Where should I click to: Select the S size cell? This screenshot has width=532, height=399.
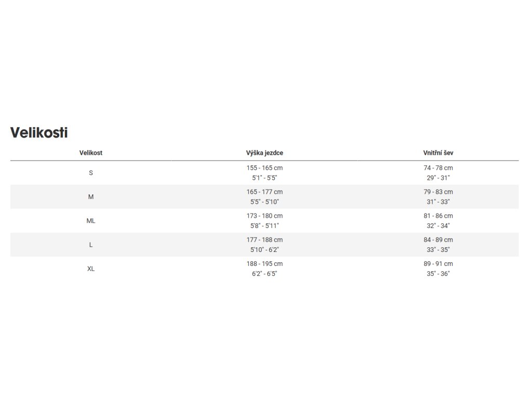click(x=91, y=172)
